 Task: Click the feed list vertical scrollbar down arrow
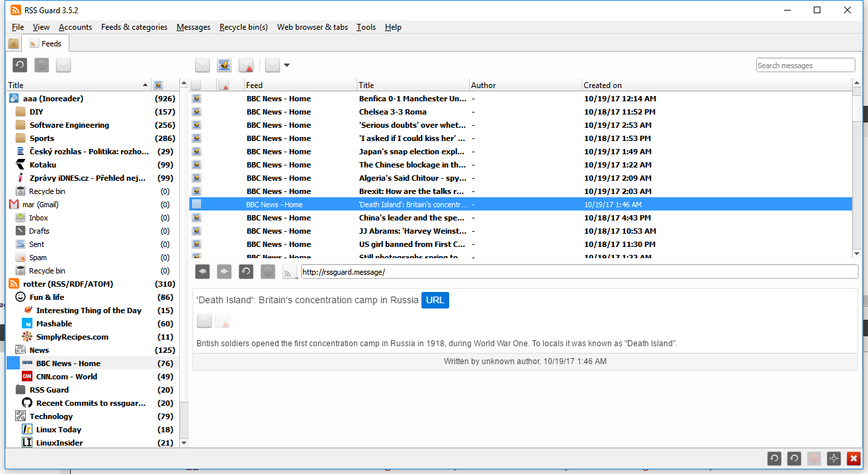pos(184,442)
